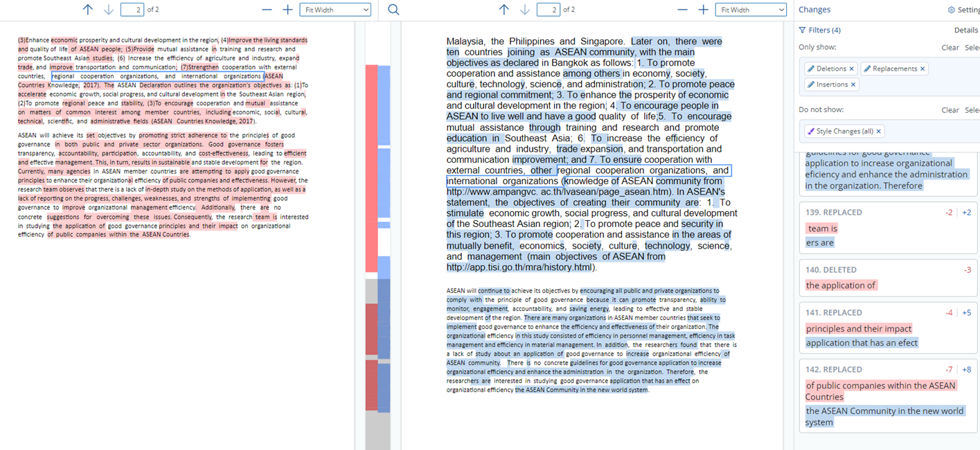Go to previous page in left document
Screen dimensions: 980x450
pos(87,10)
